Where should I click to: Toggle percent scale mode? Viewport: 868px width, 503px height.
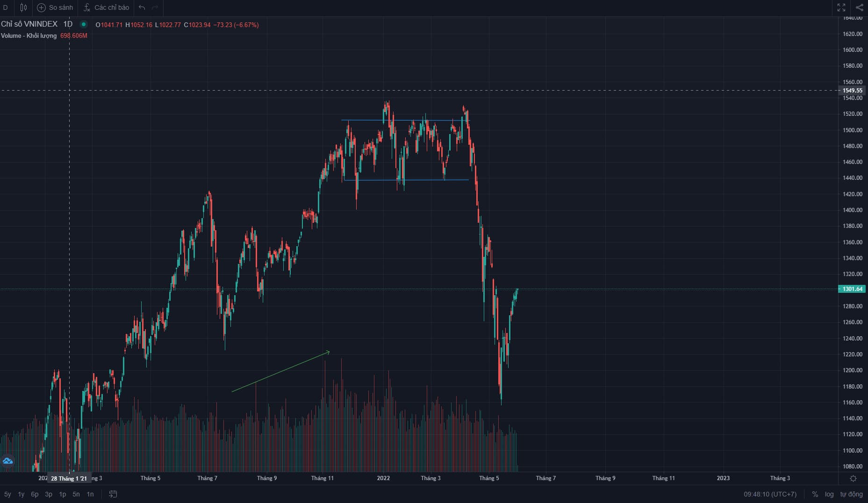tap(815, 494)
